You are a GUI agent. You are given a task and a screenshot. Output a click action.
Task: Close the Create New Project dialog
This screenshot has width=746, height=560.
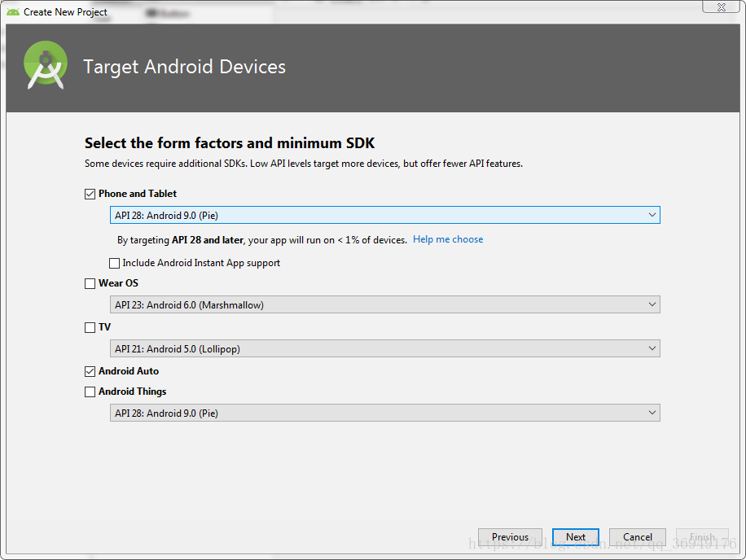722,7
